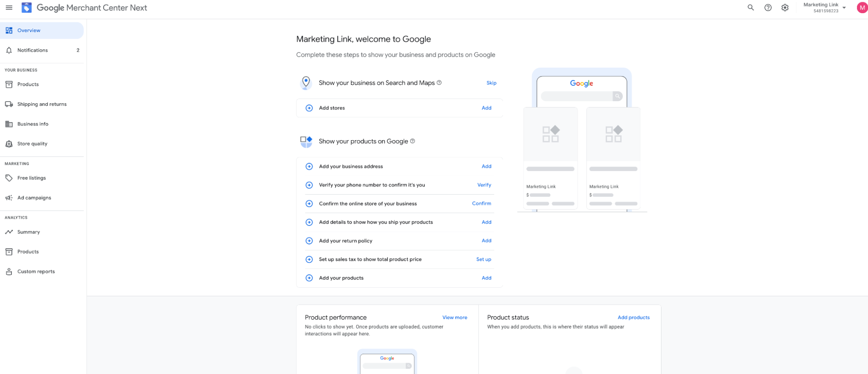Screen dimensions: 868x374
Task: Open Notifications in the sidebar
Action: point(42,50)
